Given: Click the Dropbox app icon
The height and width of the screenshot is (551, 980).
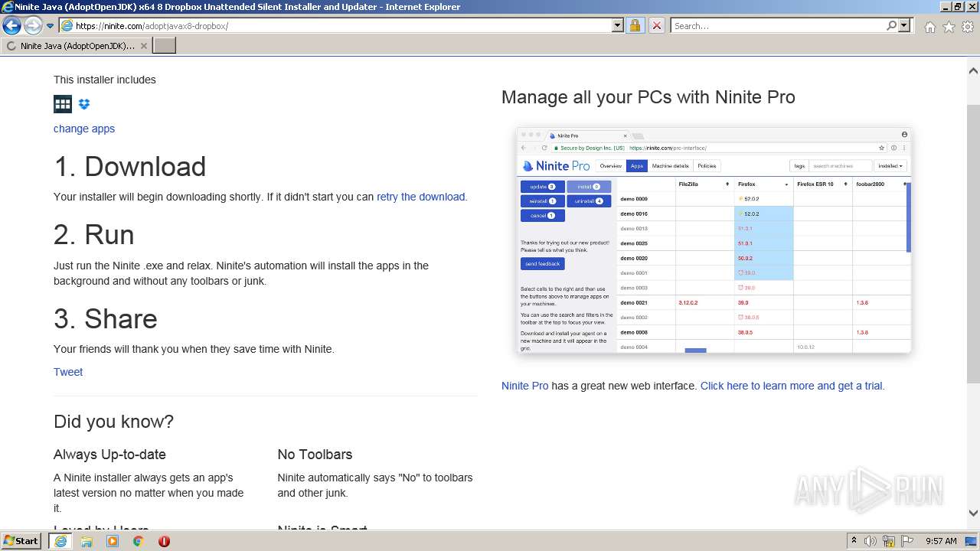Looking at the screenshot, I should [84, 104].
